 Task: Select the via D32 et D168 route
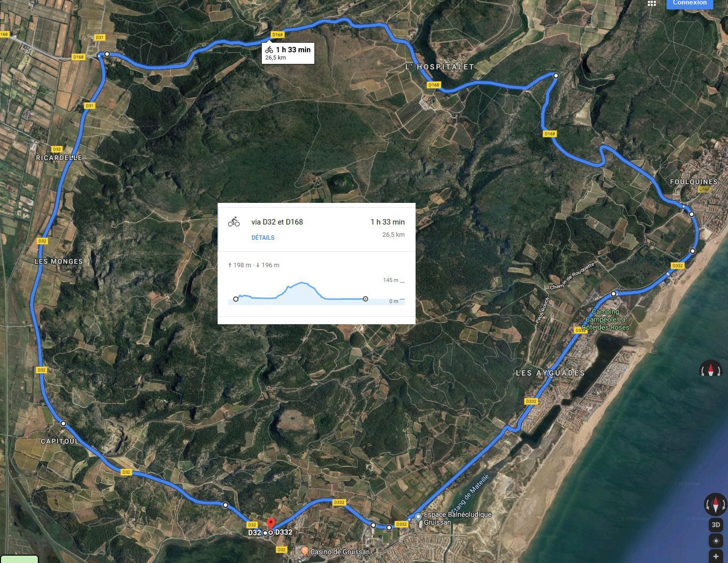(x=316, y=227)
